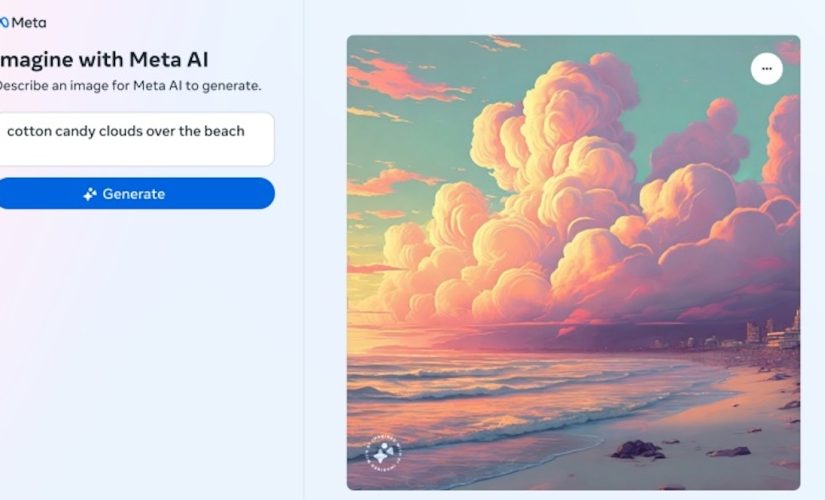The image size is (825, 500).
Task: Click the dark rocks on the sand
Action: [638, 449]
